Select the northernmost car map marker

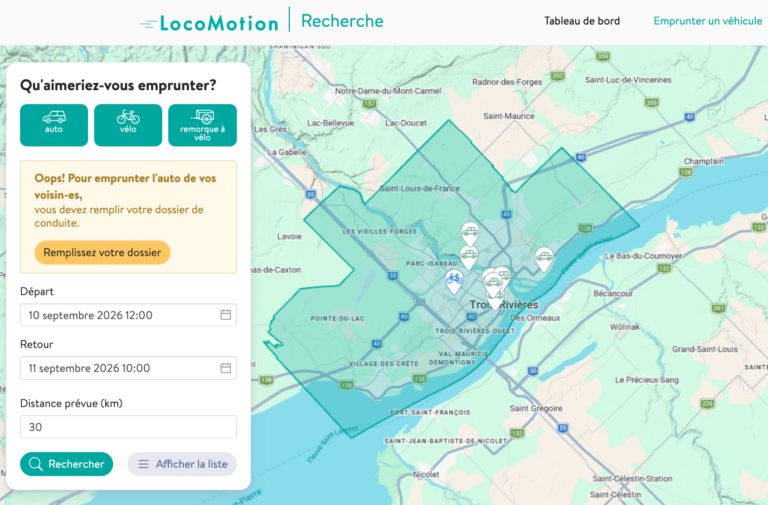pos(470,234)
